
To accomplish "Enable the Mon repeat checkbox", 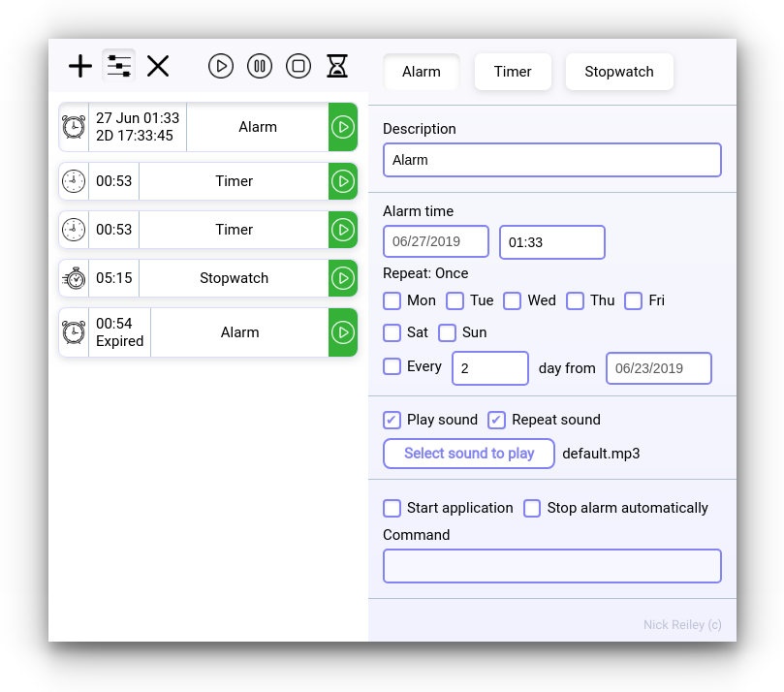I will click(392, 300).
